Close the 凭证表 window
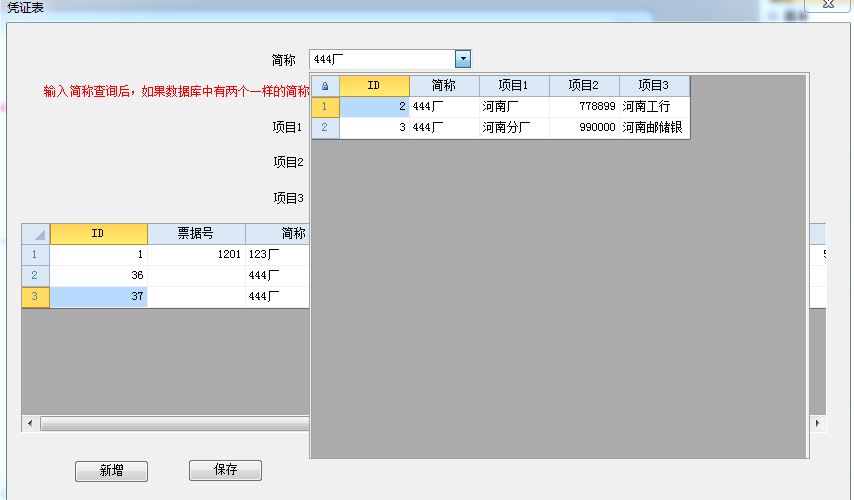This screenshot has height=500, width=854. 828,4
